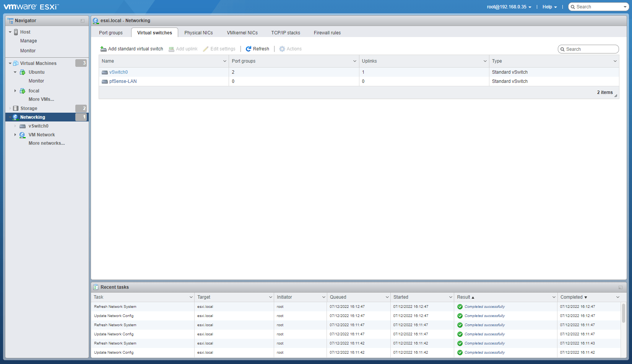Open the pfSense-LAN switch link

(123, 81)
